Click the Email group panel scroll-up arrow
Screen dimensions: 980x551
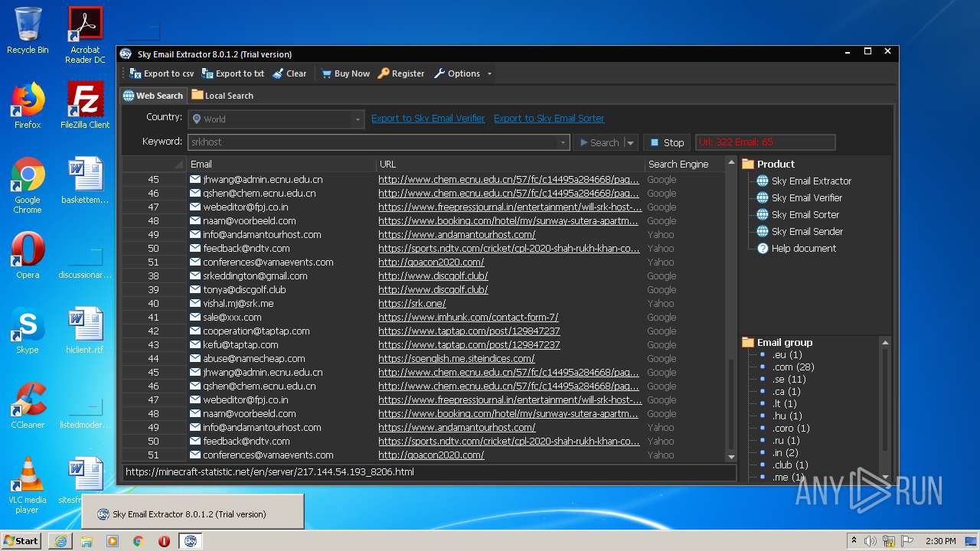885,343
